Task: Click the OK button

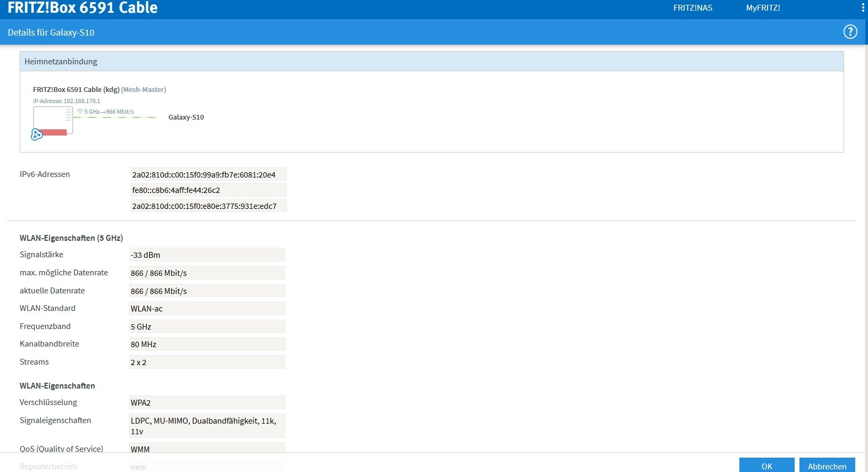Action: coord(766,466)
